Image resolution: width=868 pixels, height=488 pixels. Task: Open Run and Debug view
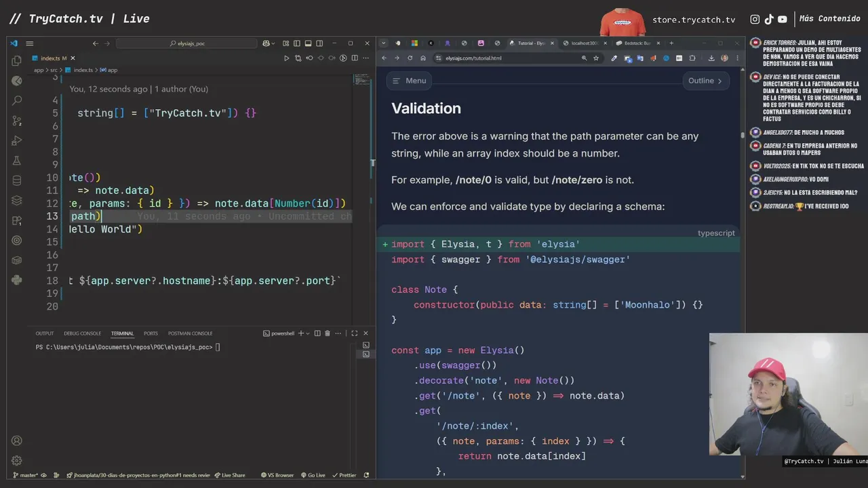(17, 141)
